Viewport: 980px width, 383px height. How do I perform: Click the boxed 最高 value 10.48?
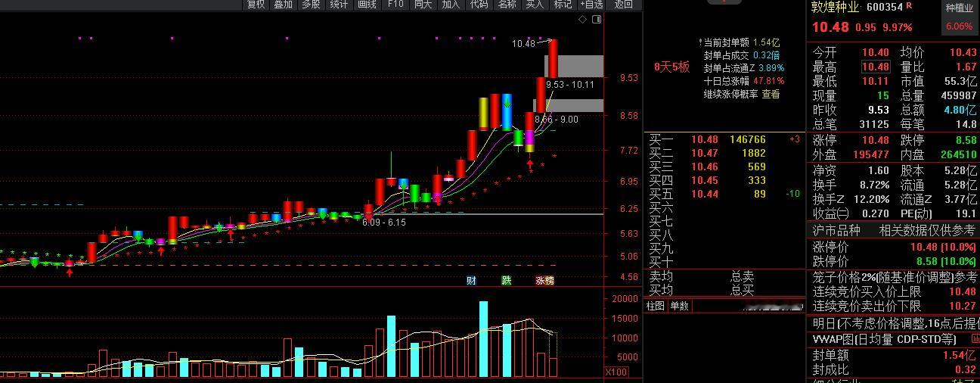[x=876, y=67]
